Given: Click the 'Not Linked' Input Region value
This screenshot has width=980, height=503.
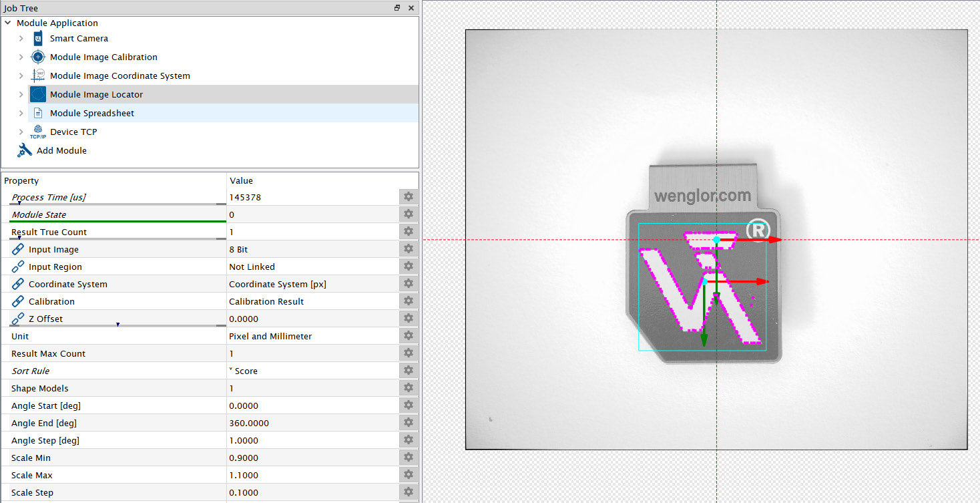Looking at the screenshot, I should 252,267.
